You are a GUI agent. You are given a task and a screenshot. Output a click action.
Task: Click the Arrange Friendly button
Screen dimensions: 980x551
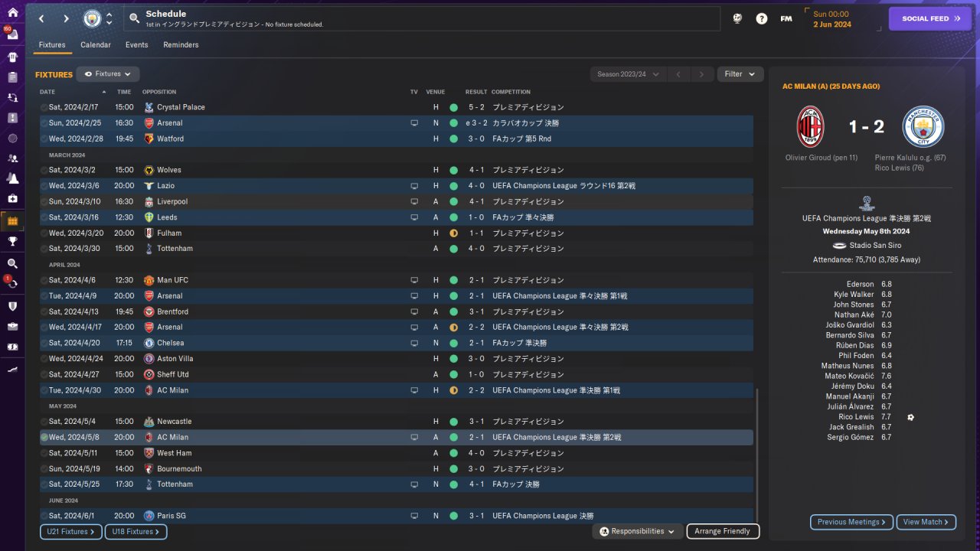723,531
